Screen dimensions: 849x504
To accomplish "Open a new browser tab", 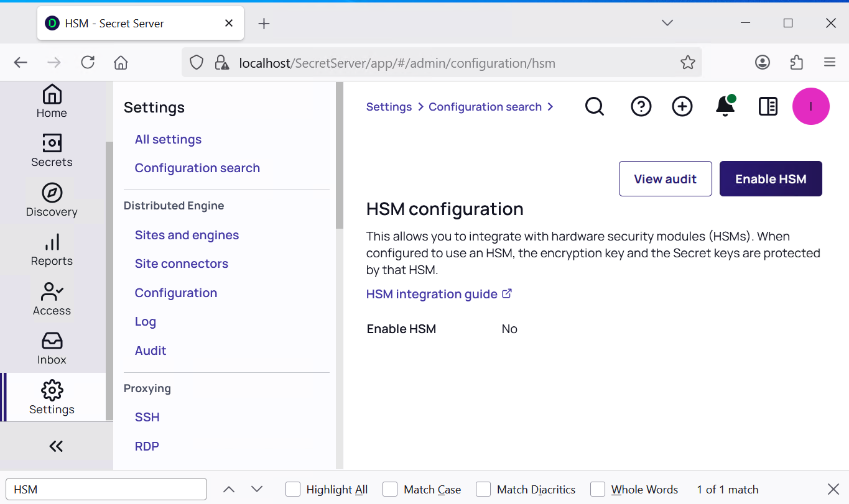I will 264,24.
